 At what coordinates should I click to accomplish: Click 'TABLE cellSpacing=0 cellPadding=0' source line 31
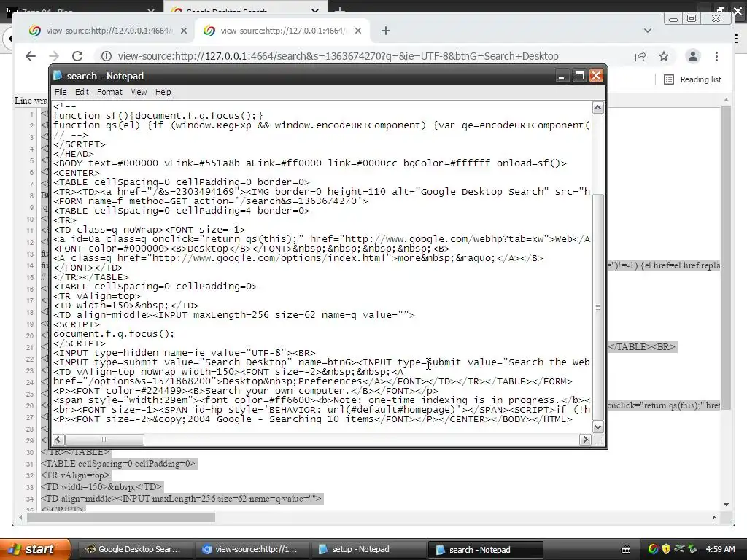(x=118, y=463)
